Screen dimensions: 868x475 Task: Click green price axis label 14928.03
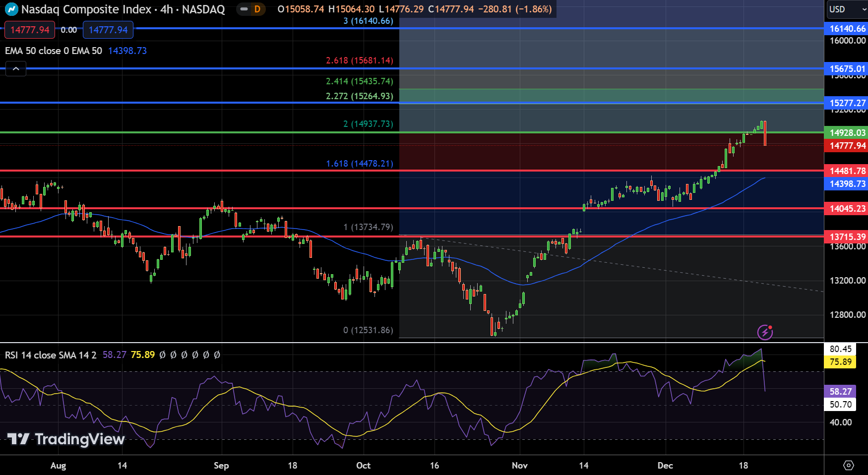[846, 133]
